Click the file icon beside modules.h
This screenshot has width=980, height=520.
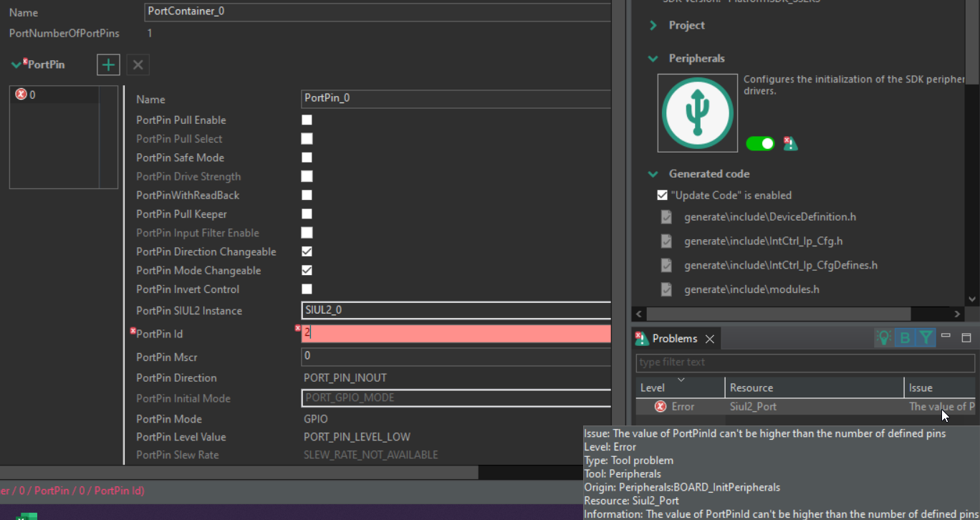tap(666, 290)
